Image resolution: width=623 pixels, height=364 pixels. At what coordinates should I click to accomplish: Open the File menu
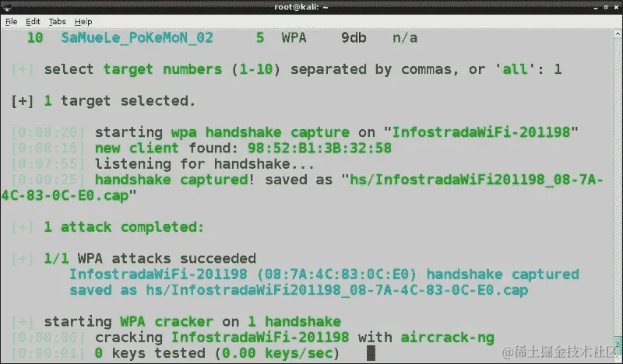coord(11,22)
